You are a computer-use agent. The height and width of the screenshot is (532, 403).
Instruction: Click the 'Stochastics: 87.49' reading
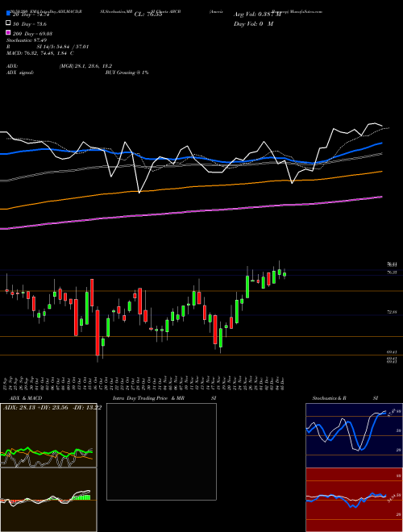pos(27,40)
